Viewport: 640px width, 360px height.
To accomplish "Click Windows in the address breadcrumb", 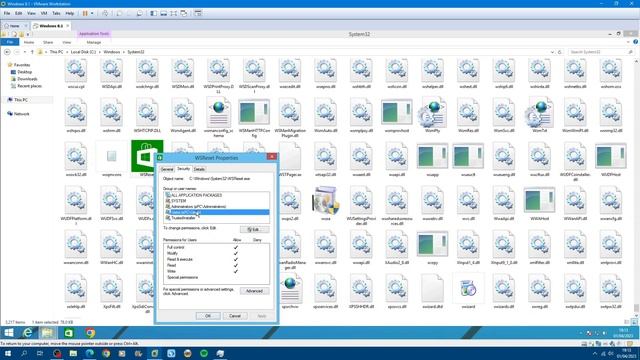I will click(x=112, y=52).
